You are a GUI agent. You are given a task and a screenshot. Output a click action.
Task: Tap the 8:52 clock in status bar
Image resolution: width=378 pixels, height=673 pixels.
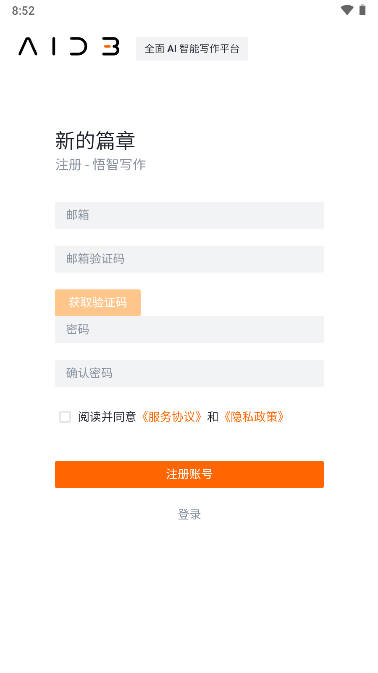[23, 11]
